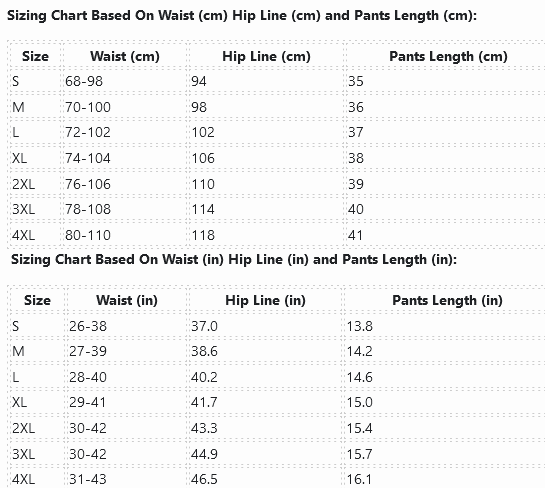The image size is (545, 488).
Task: Click the pants length value 38
Action: (356, 158)
